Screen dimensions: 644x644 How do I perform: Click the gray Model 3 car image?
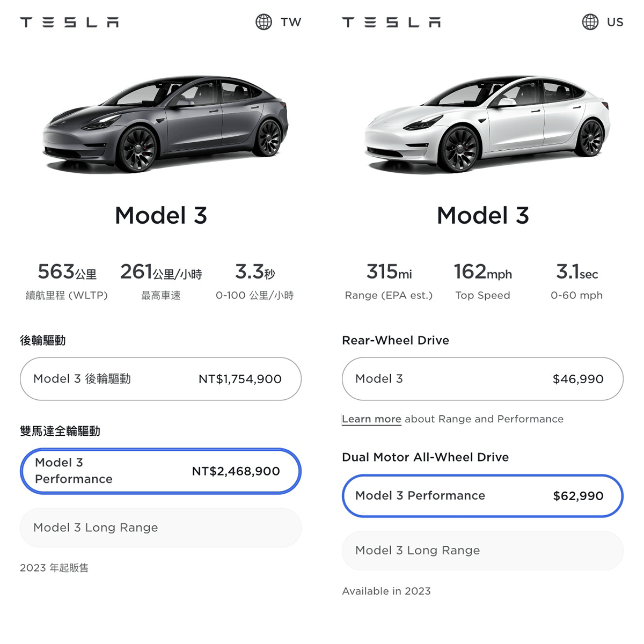pyautogui.click(x=165, y=124)
